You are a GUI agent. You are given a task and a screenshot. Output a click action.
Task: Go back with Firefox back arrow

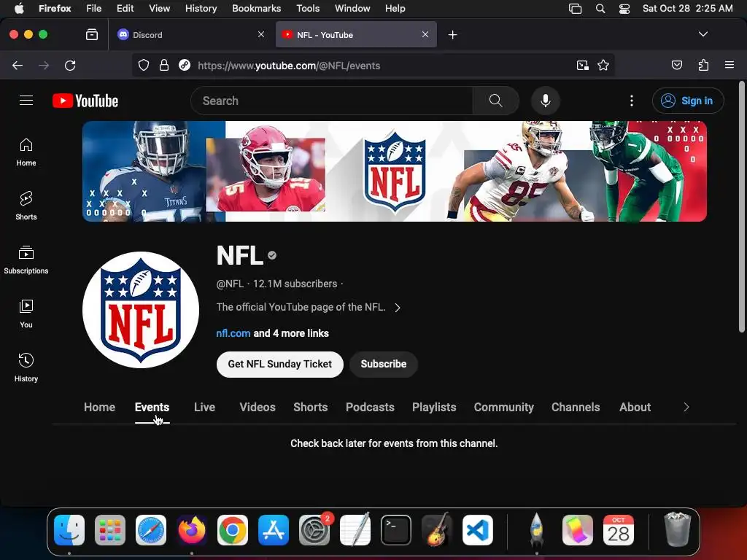pyautogui.click(x=18, y=65)
